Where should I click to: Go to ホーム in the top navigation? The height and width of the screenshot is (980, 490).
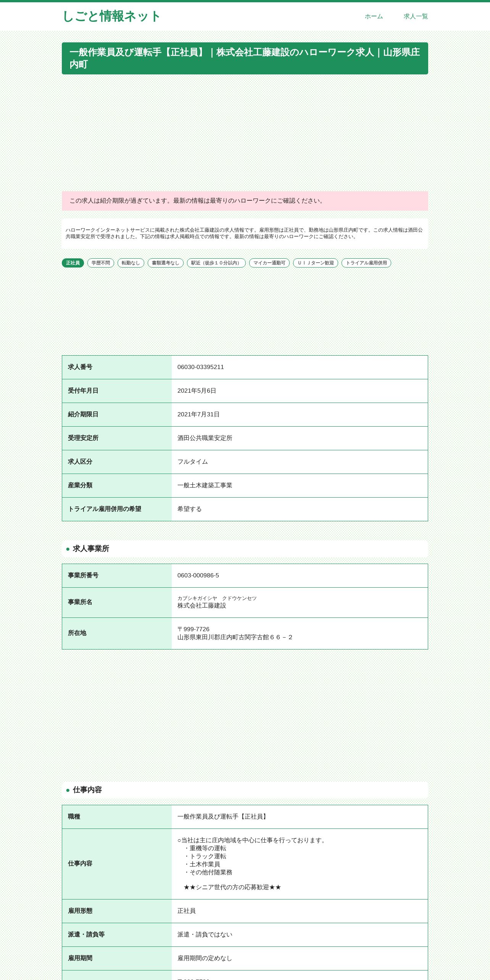point(374,16)
